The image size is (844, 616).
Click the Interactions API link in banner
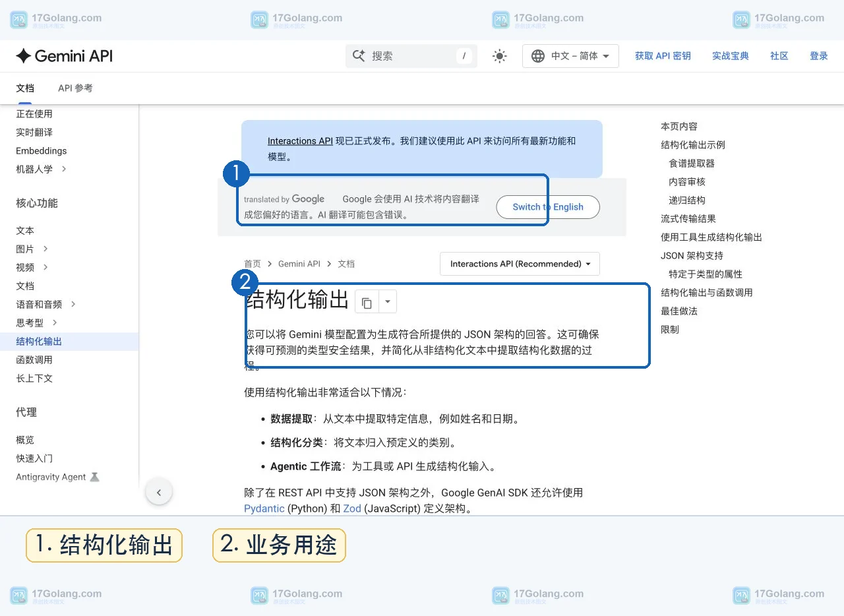click(300, 141)
